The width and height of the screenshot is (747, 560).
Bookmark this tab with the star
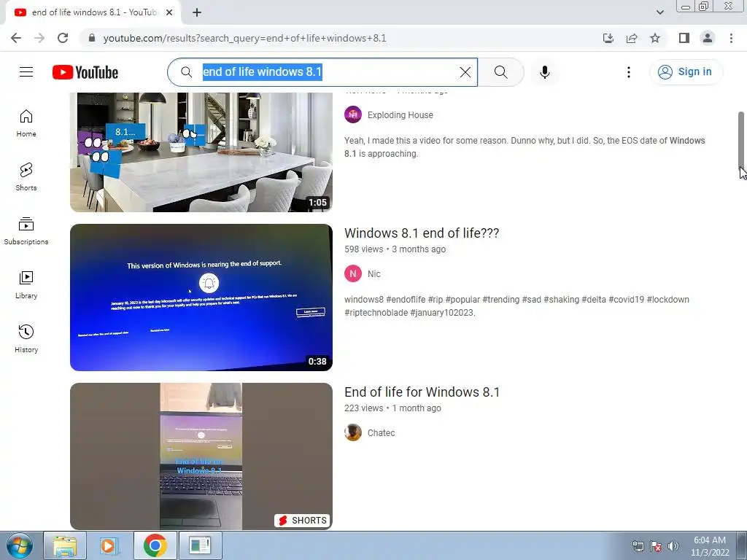[x=655, y=38]
